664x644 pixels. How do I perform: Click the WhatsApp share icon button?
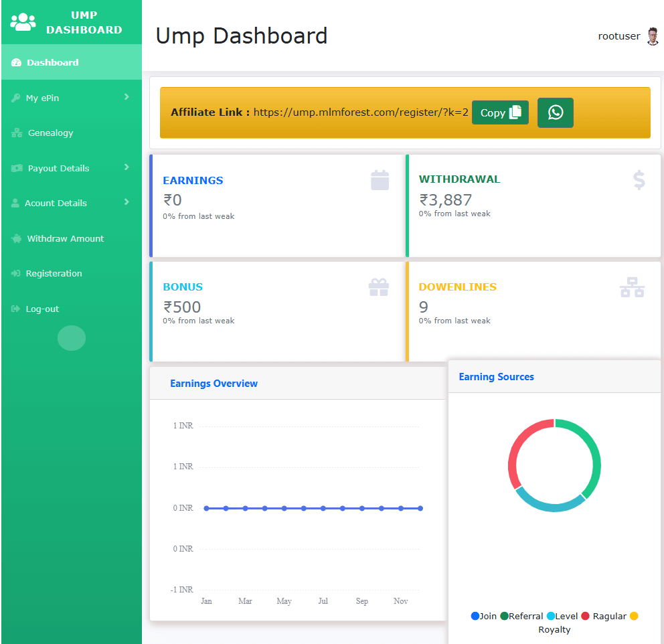pos(555,112)
